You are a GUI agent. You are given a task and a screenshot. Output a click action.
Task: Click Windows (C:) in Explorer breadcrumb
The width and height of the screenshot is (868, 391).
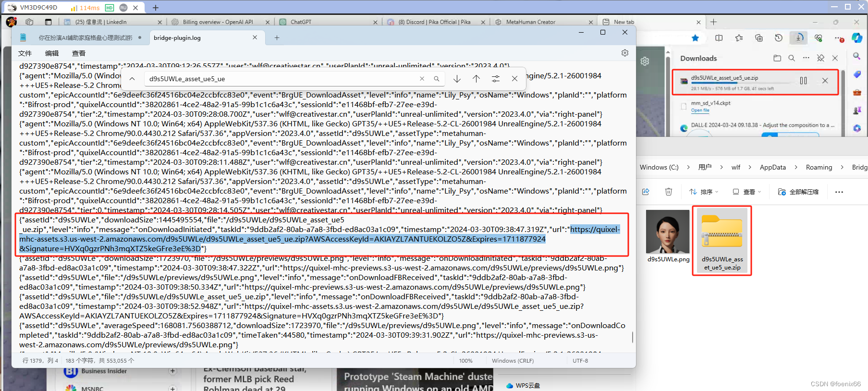[659, 167]
